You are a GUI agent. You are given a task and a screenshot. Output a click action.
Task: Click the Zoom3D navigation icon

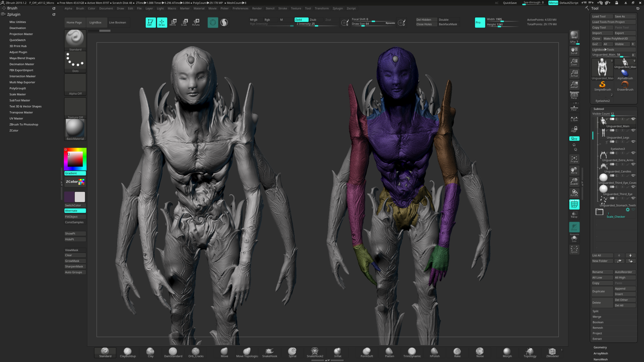click(574, 182)
